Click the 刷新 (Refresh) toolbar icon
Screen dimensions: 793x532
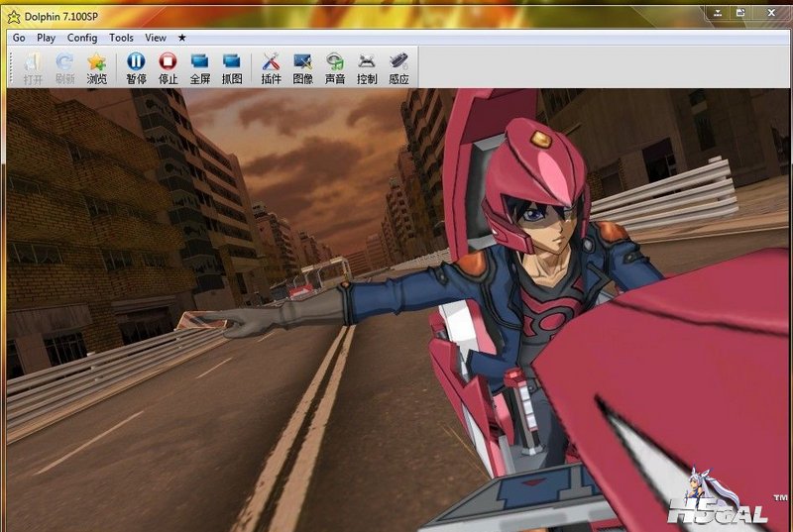tap(64, 67)
